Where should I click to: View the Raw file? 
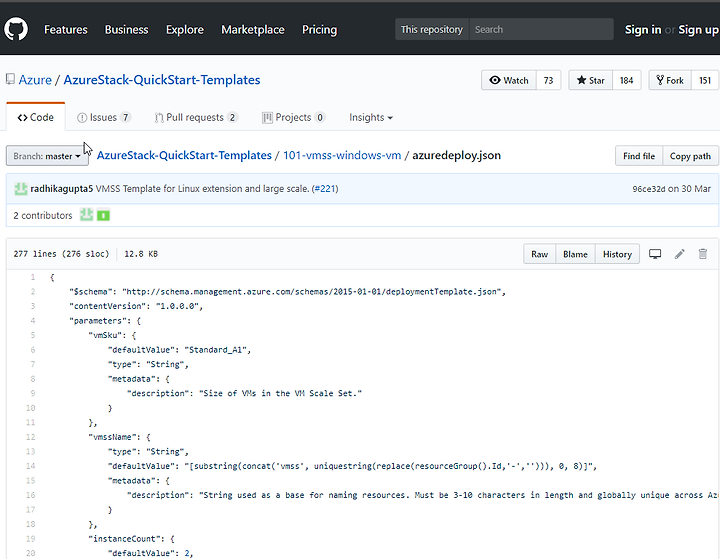coord(540,254)
